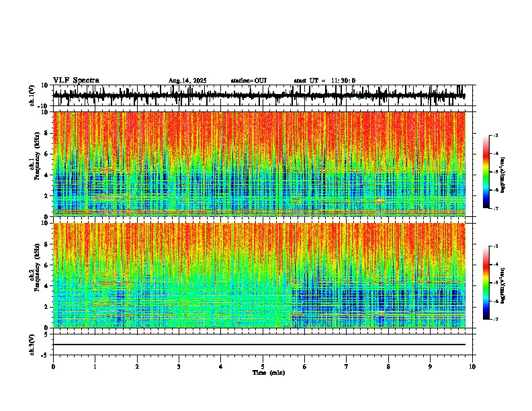Click the ch.1 spectrogram color bar
Screen dimensions: 532x411
tap(486, 172)
